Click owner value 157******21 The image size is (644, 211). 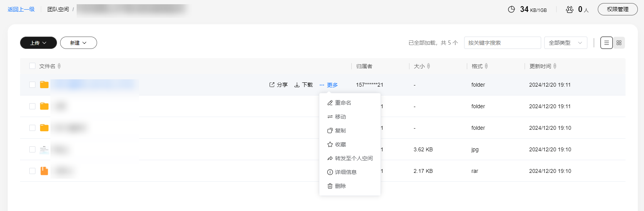(x=369, y=85)
